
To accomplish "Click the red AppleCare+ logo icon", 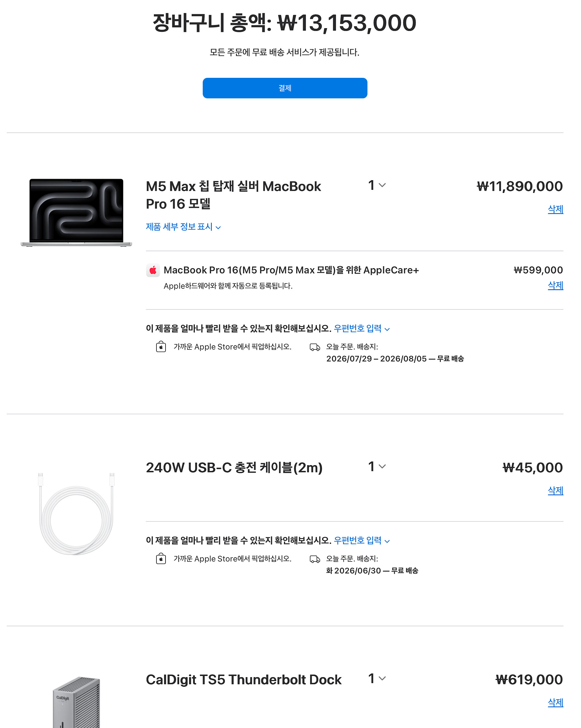I will pyautogui.click(x=153, y=270).
